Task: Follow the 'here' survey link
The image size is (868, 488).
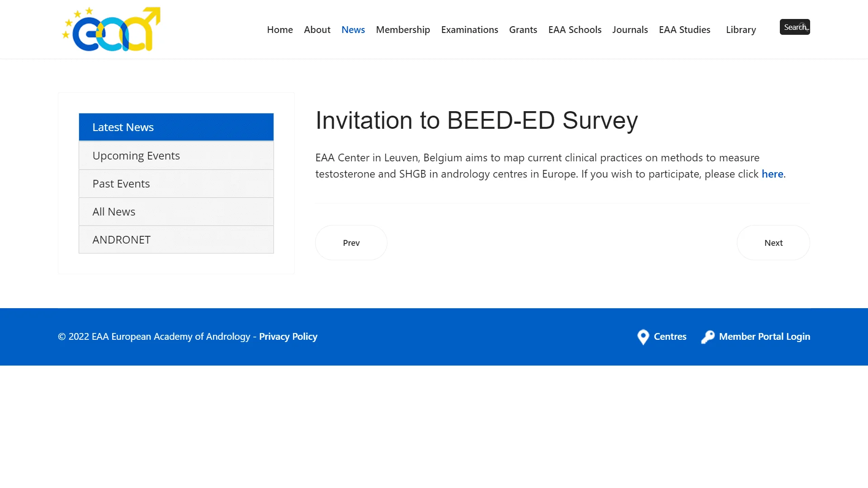Action: (772, 174)
